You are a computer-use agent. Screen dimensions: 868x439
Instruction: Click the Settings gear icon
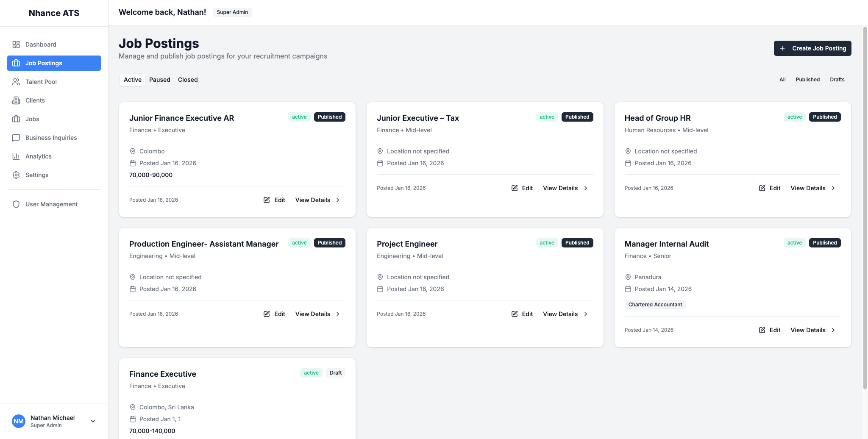click(x=16, y=175)
